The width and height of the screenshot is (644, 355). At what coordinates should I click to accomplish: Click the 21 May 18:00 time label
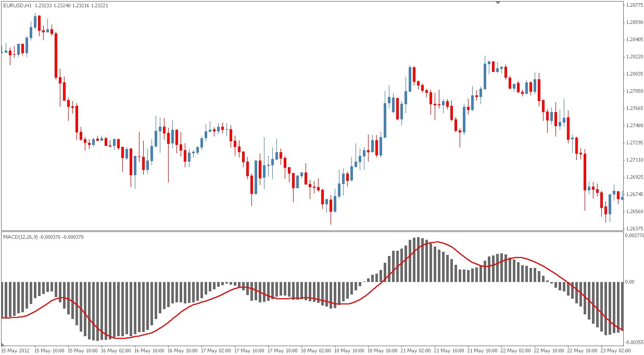click(x=483, y=351)
